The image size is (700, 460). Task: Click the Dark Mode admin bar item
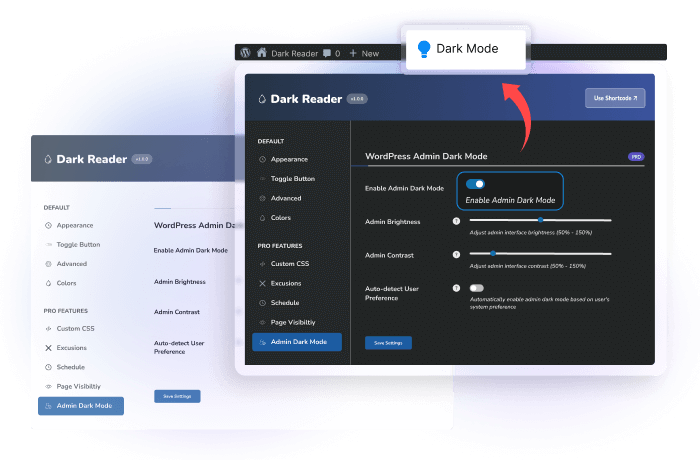(465, 49)
